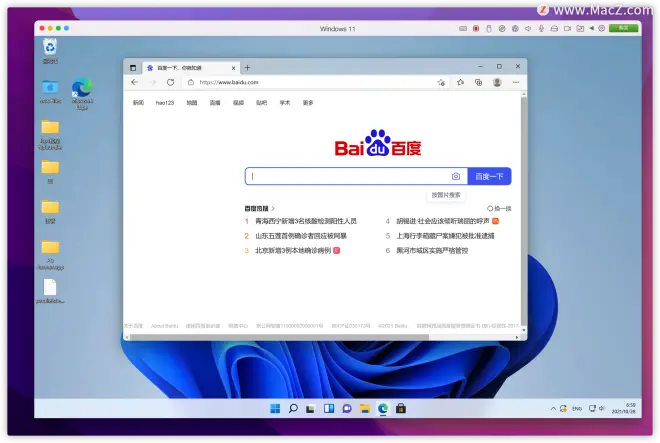Click the speaker sound icon in Parallels toolbar
The width and height of the screenshot is (660, 443).
click(x=528, y=29)
